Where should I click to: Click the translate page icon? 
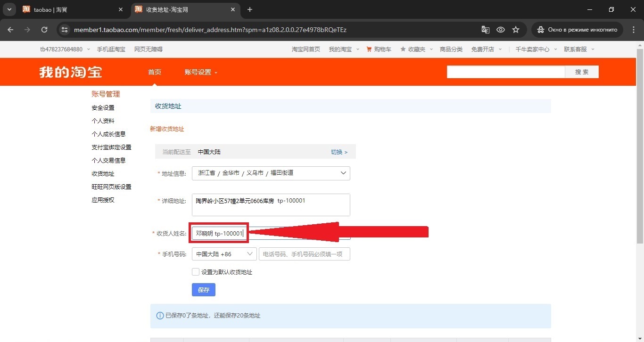coord(485,30)
